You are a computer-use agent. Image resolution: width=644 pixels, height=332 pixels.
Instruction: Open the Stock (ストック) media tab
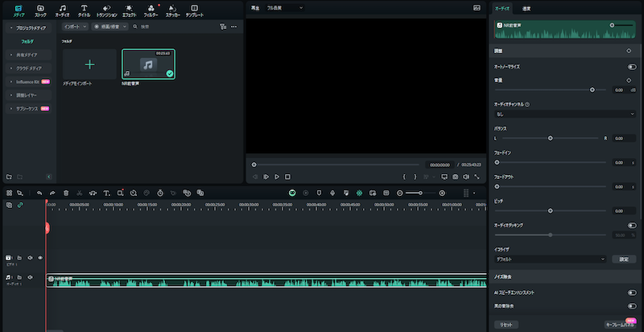(x=40, y=10)
